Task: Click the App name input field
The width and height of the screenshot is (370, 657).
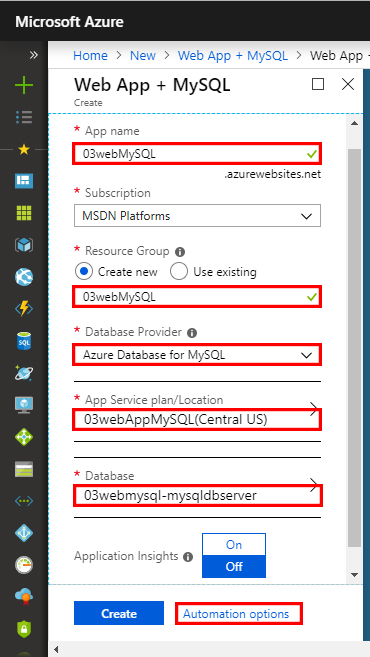Action: pos(197,154)
